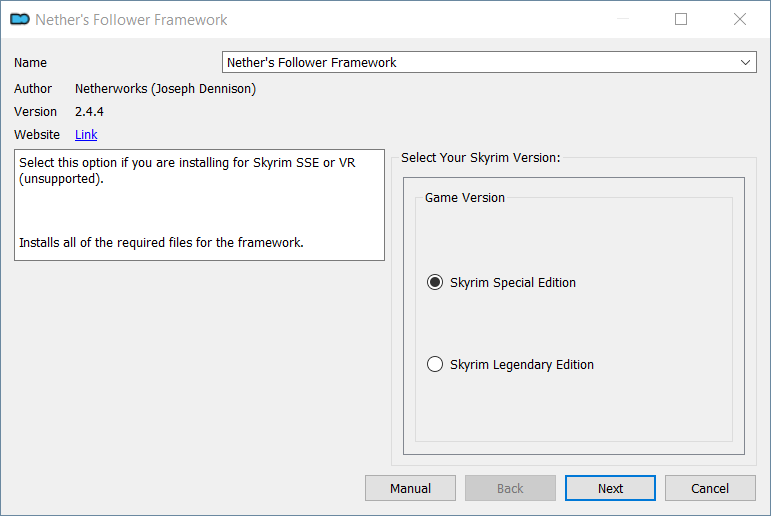Select the Skyrim Special Edition radio button
This screenshot has width=771, height=516.
pyautogui.click(x=435, y=282)
